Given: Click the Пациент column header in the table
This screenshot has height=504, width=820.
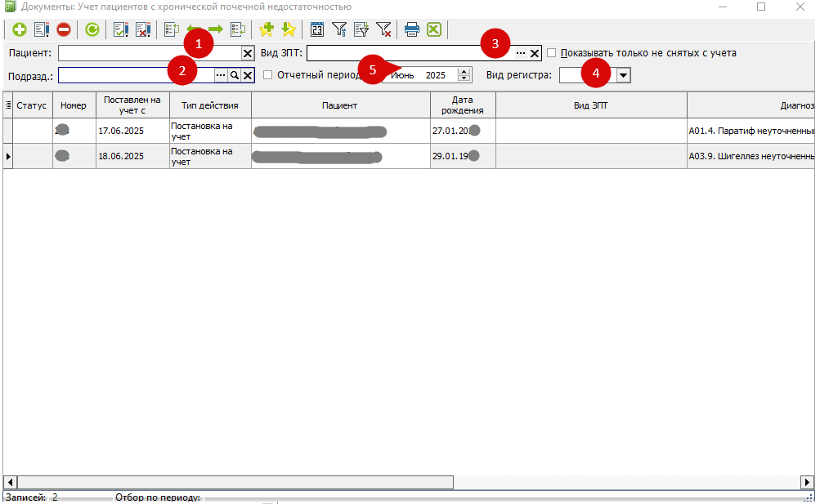Looking at the screenshot, I should 340,105.
